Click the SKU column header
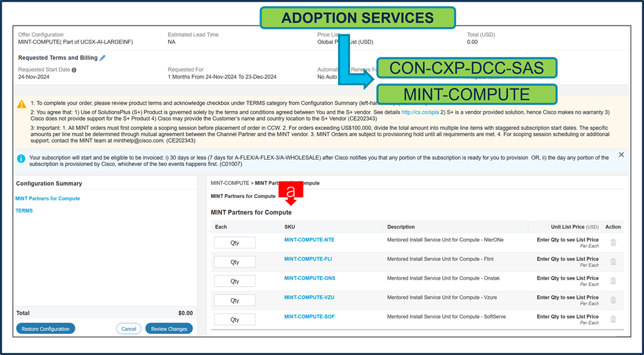This screenshot has height=355, width=644. [289, 227]
